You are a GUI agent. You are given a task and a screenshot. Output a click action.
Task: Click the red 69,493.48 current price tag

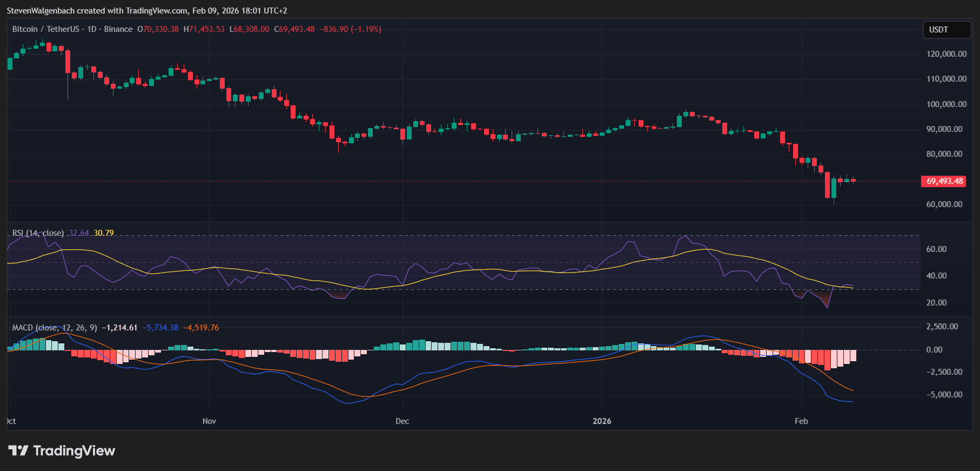[x=944, y=181]
